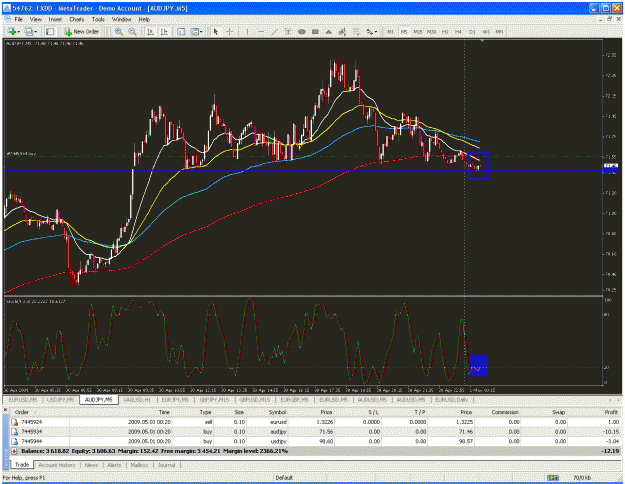Sort trades by the Profit column header

611,412
